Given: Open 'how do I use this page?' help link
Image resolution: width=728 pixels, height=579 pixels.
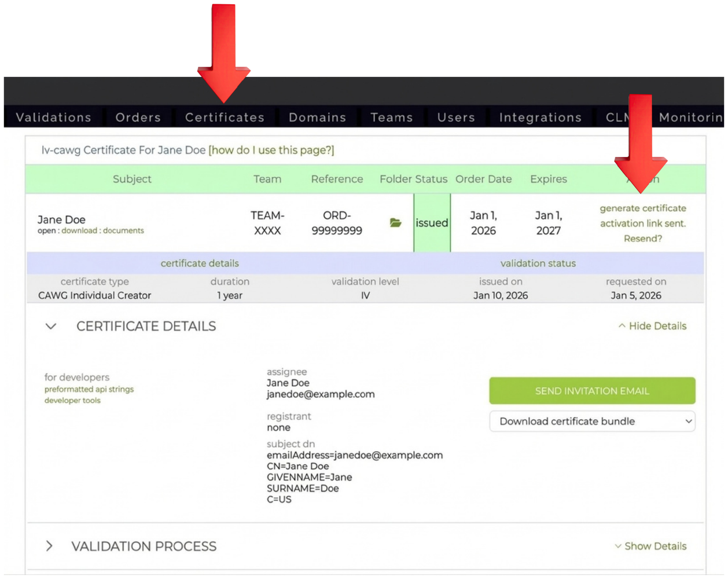Looking at the screenshot, I should 271,150.
